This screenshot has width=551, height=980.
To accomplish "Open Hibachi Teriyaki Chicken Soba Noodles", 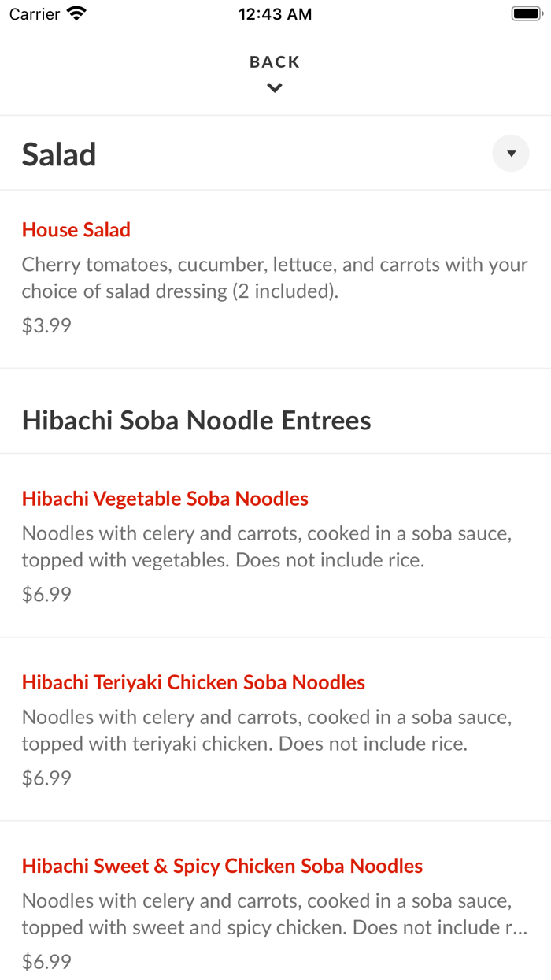I will click(193, 682).
